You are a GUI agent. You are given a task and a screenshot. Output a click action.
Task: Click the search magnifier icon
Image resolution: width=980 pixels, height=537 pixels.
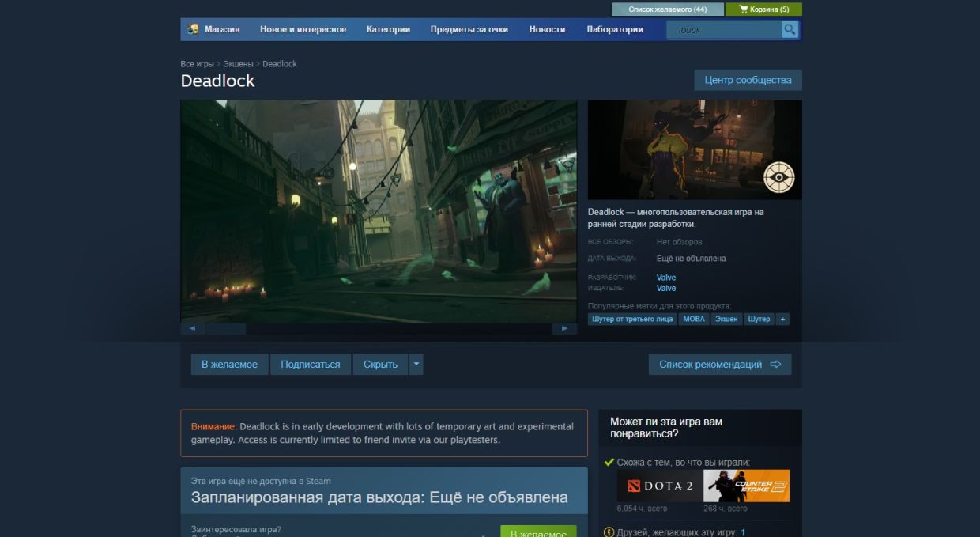click(790, 30)
